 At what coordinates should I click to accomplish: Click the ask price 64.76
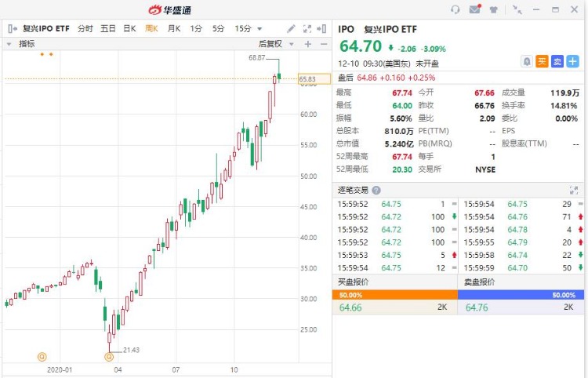pyautogui.click(x=477, y=307)
